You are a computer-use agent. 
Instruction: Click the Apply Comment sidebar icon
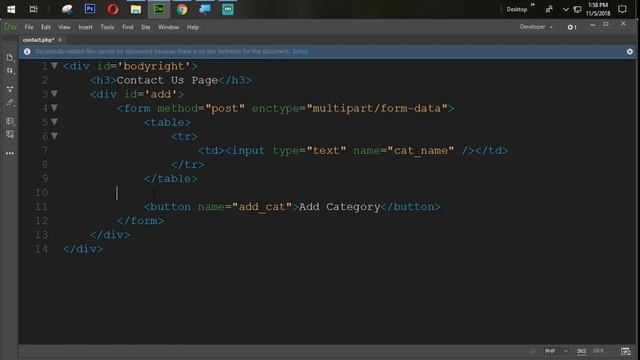pyautogui.click(x=10, y=121)
